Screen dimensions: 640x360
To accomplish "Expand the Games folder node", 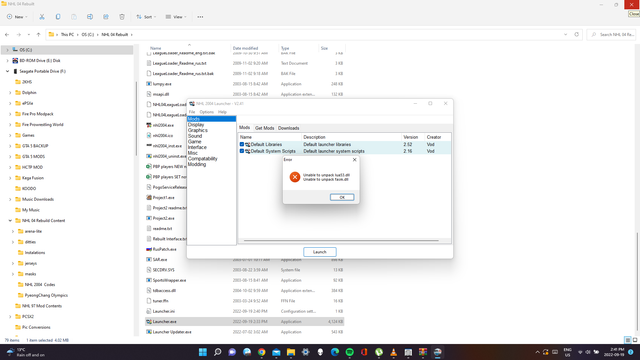I will click(x=10, y=135).
